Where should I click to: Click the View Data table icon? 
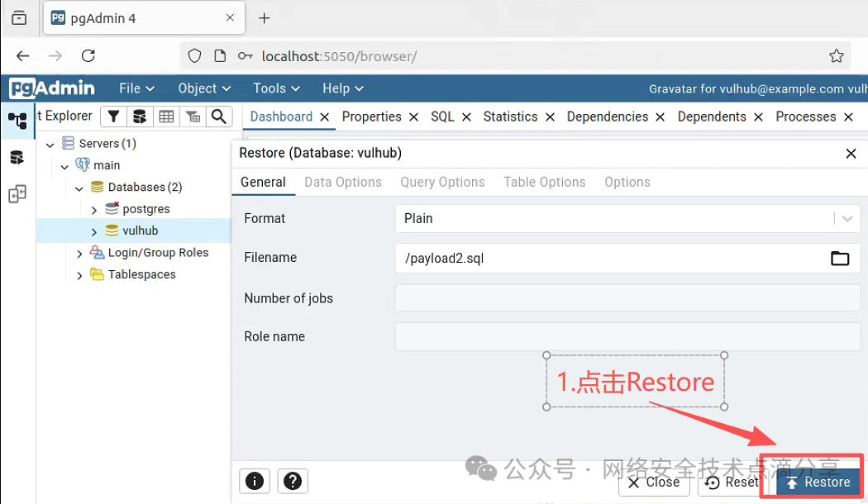[166, 116]
